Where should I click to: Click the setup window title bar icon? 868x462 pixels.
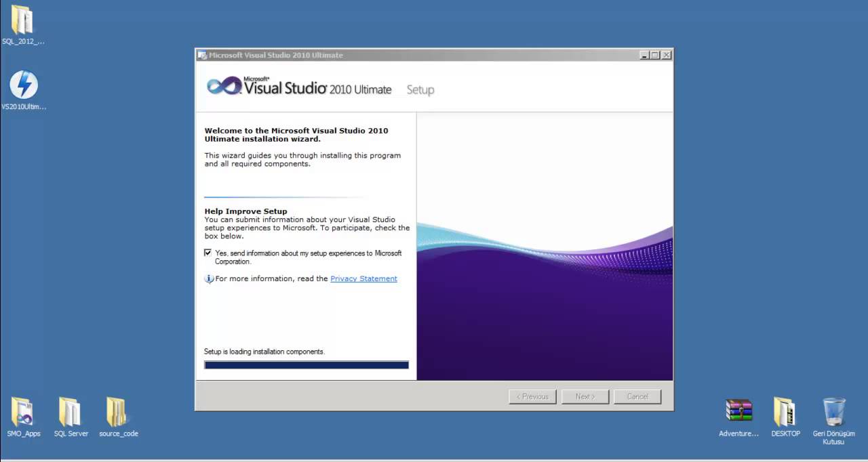coord(202,56)
